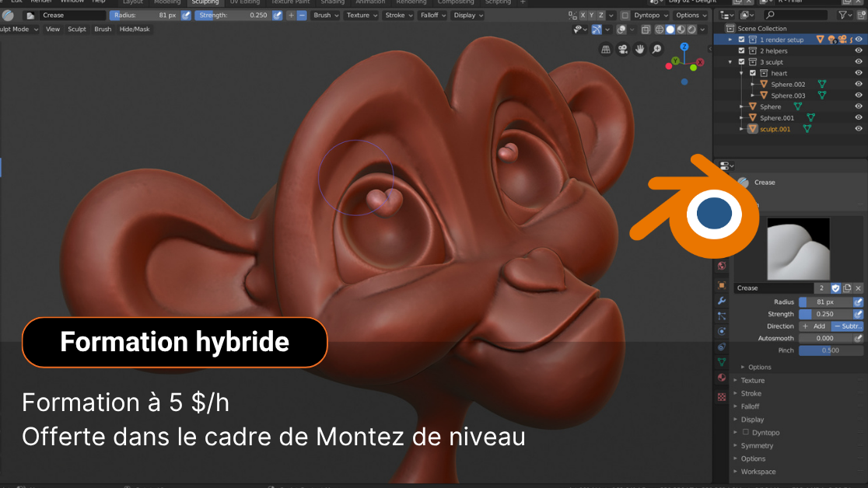Image resolution: width=868 pixels, height=488 pixels.
Task: Toggle visibility eye for 2 helpers
Action: [859, 51]
